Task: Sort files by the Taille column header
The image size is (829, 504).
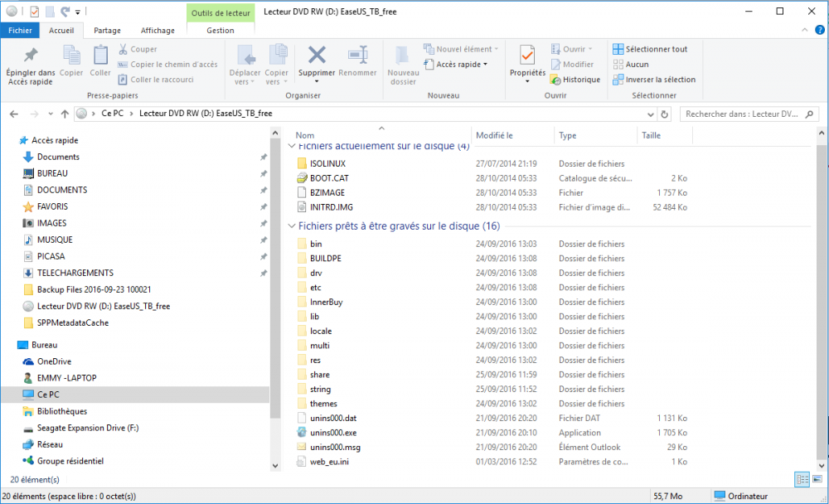Action: 651,135
